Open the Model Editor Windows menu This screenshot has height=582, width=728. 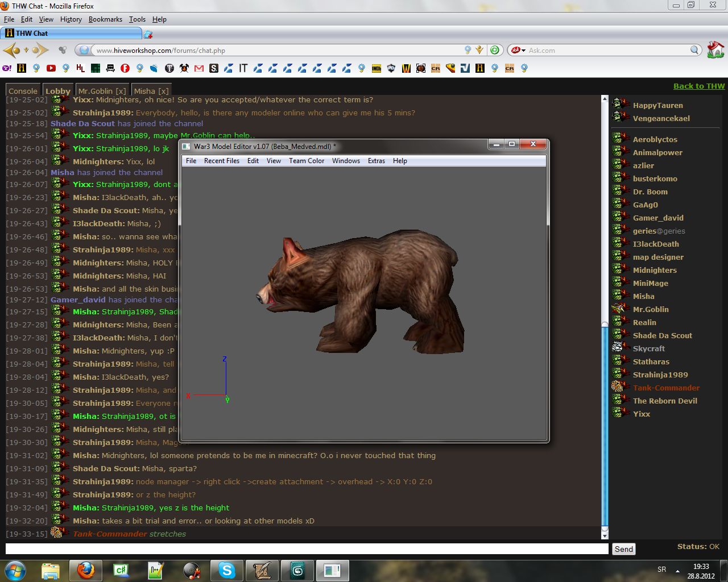click(346, 161)
